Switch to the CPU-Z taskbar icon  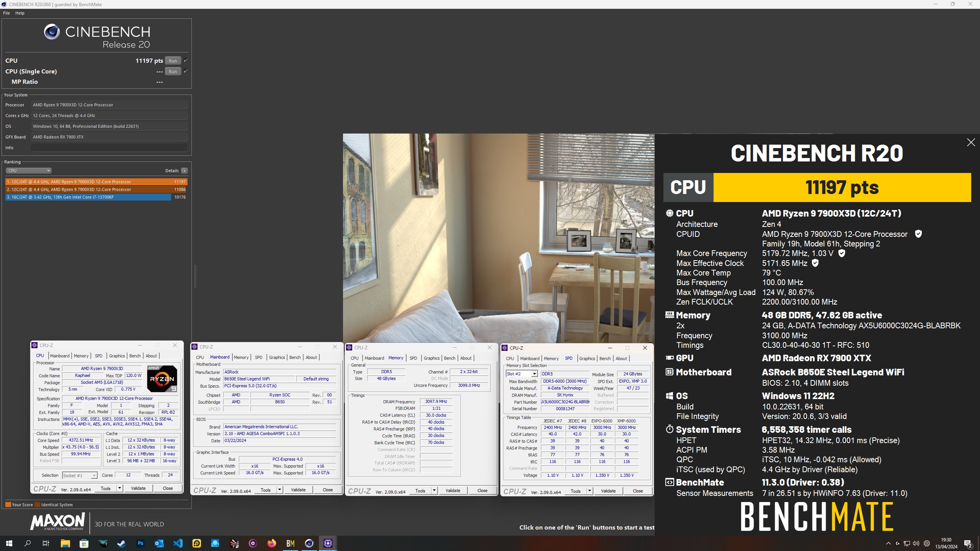click(x=328, y=543)
